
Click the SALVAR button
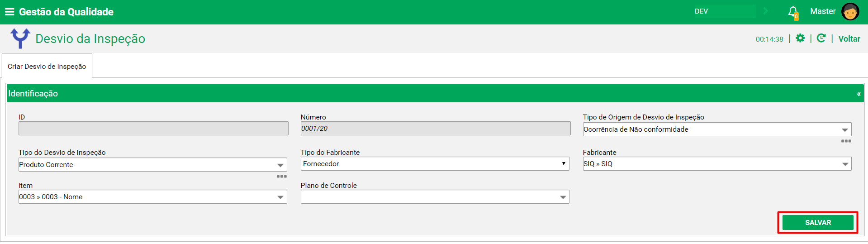pyautogui.click(x=818, y=223)
